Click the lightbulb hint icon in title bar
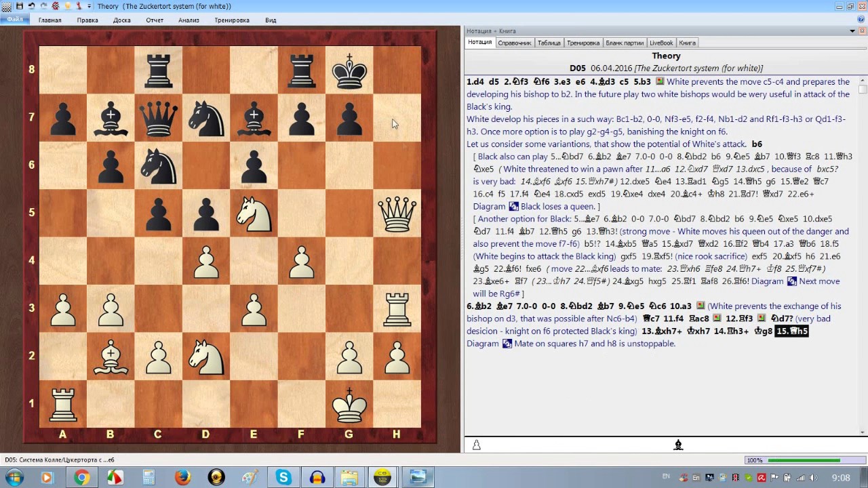Viewport: 868px width, 488px height. 67,6
